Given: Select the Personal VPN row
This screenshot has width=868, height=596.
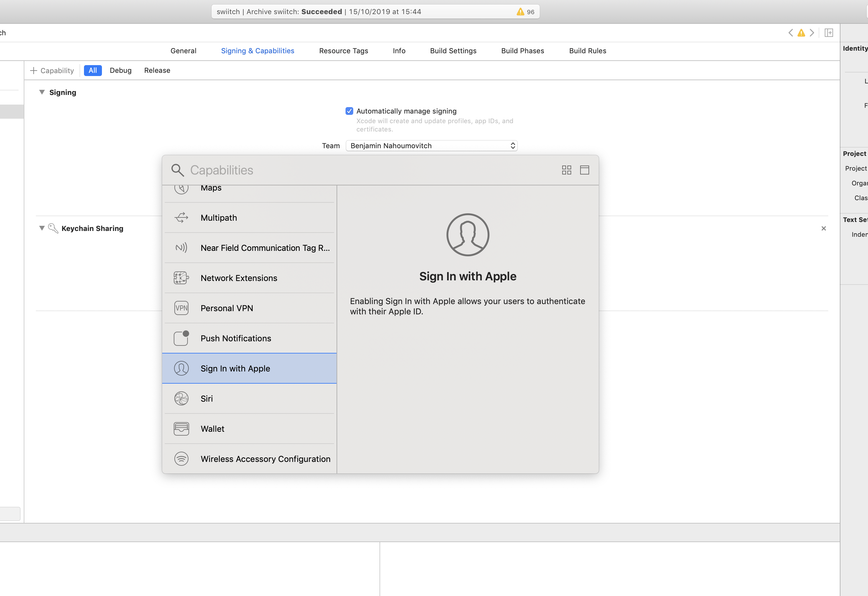Looking at the screenshot, I should (249, 308).
